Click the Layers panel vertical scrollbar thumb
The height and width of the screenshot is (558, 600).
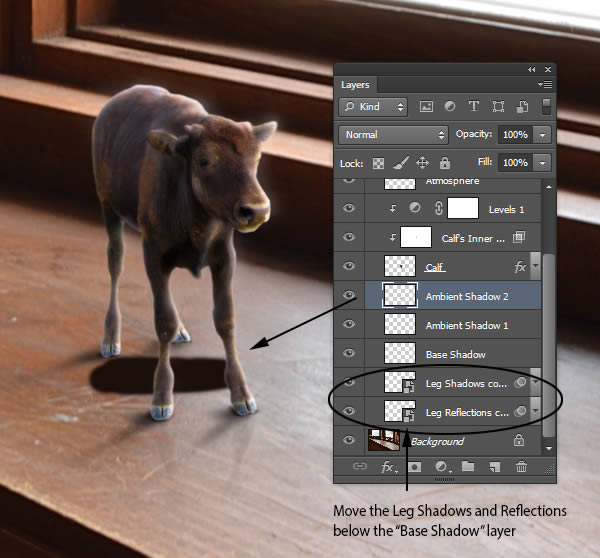pos(549,345)
